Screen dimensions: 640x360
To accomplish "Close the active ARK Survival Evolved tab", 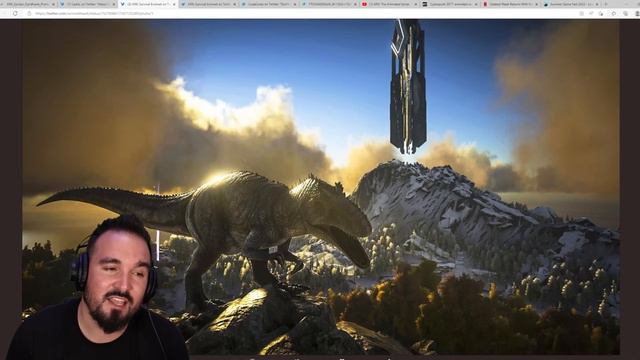I will click(174, 4).
